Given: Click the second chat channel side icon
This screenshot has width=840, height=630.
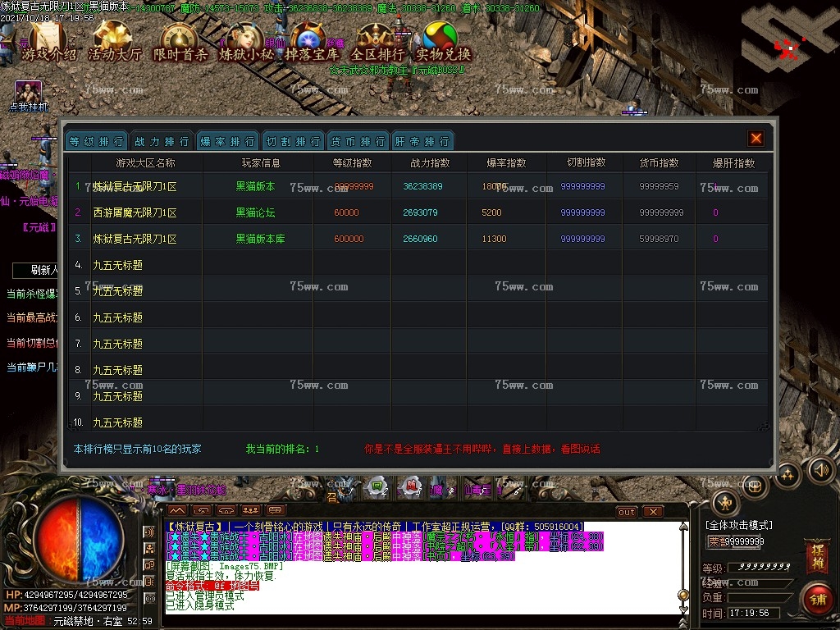Looking at the screenshot, I should point(149,549).
